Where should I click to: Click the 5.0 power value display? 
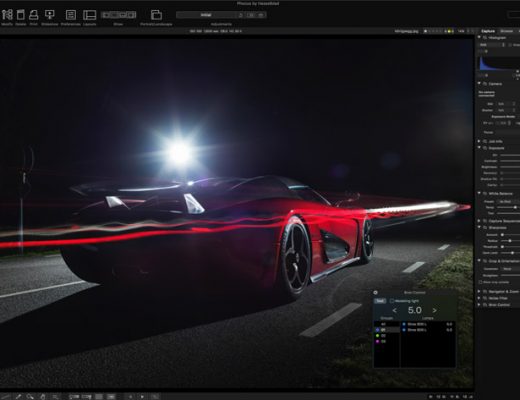(415, 310)
